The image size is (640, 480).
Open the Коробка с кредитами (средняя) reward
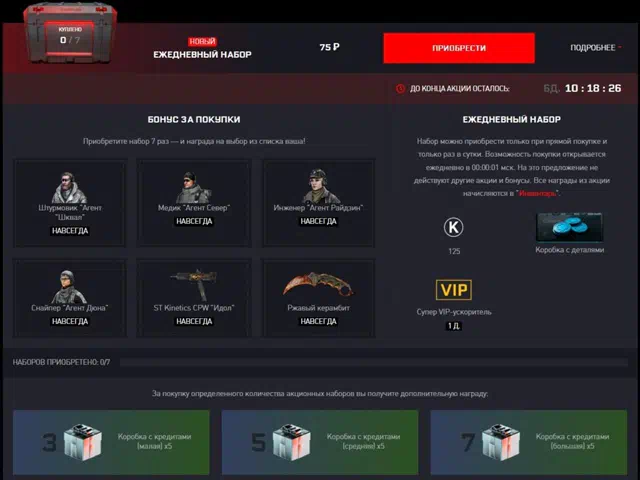[320, 442]
